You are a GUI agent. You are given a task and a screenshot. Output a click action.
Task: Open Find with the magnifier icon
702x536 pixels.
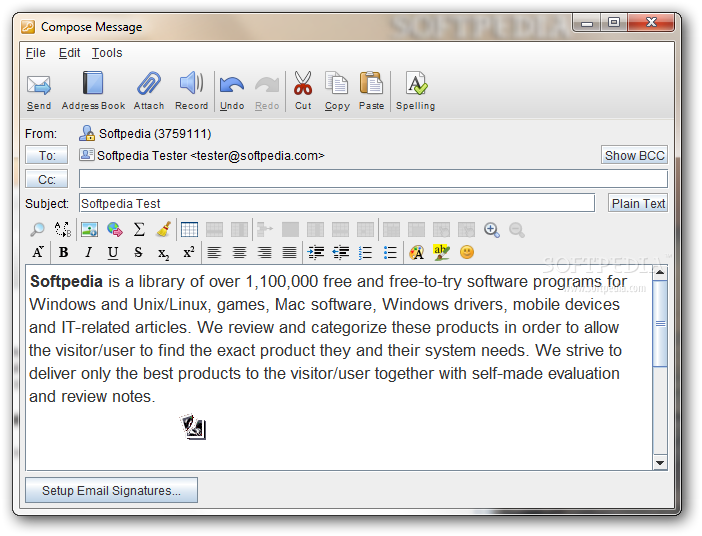click(38, 230)
